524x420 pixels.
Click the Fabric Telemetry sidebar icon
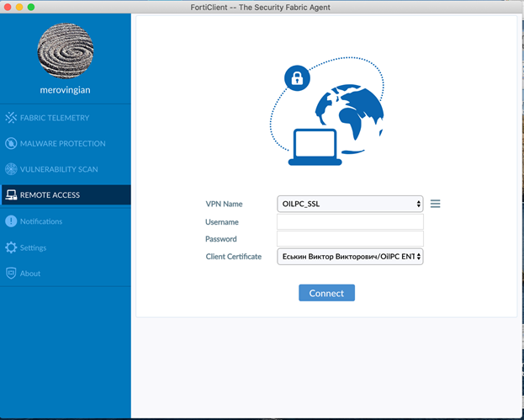pos(11,118)
